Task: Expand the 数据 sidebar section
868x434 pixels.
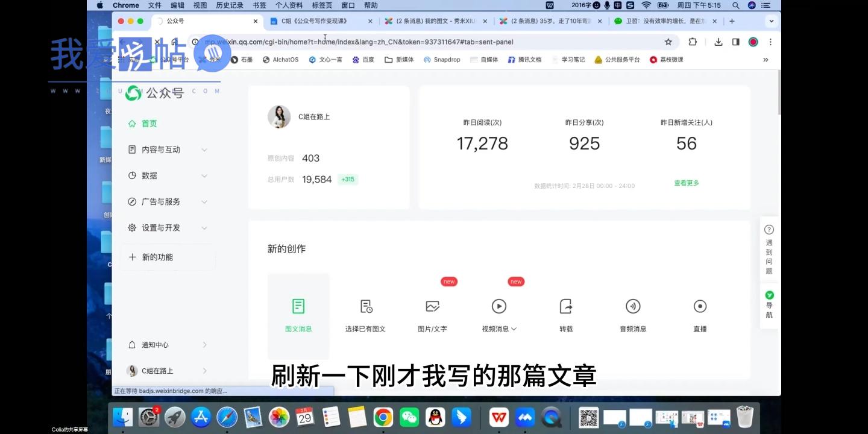Action: point(168,175)
